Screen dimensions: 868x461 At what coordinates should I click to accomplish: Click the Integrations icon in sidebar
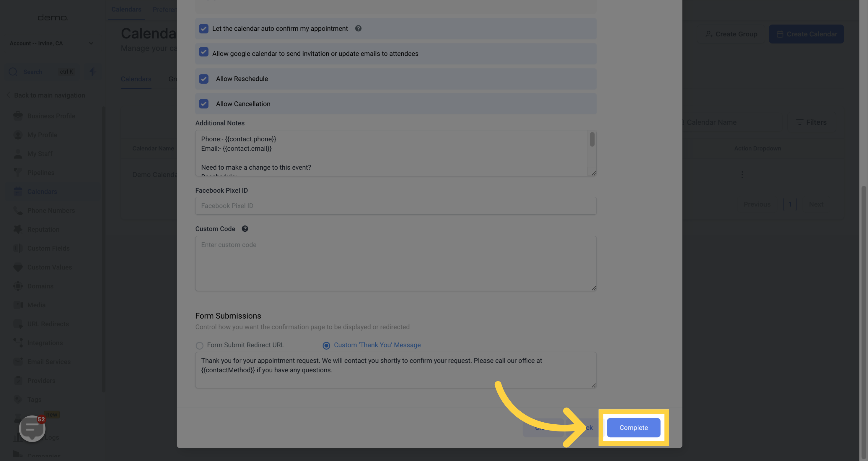pyautogui.click(x=18, y=343)
